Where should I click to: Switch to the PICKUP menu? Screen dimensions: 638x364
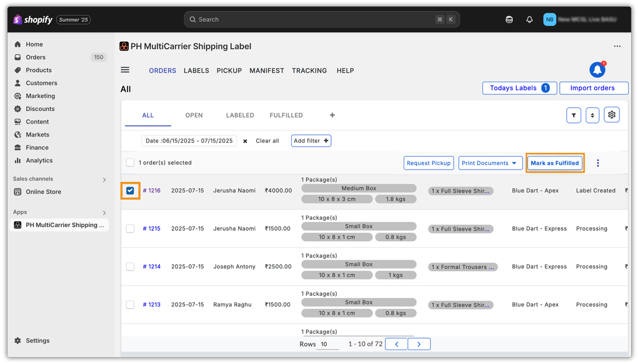229,71
